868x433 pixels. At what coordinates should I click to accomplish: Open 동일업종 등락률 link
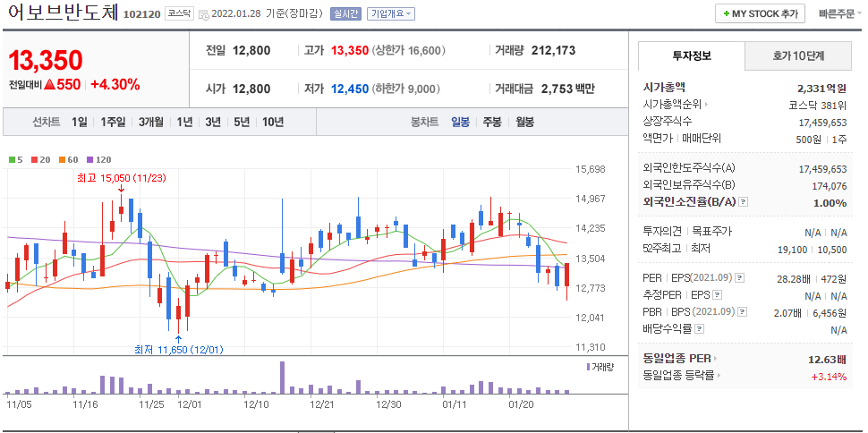(x=682, y=376)
